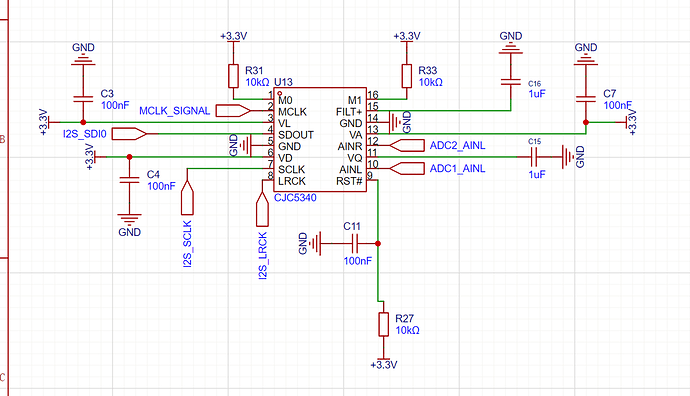The width and height of the screenshot is (690, 396).
Task: Select capacitor C3 symbol
Action: 83,99
